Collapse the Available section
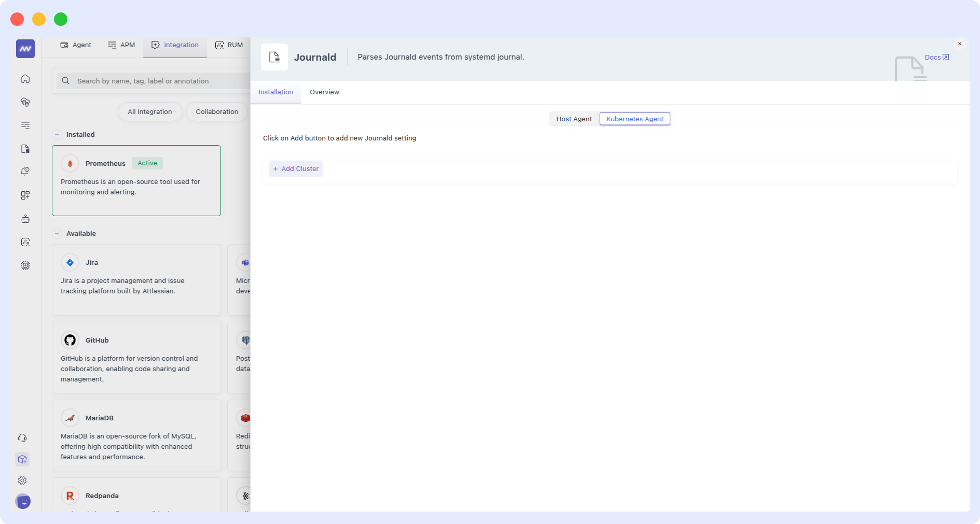Viewport: 980px width, 524px height. [56, 233]
